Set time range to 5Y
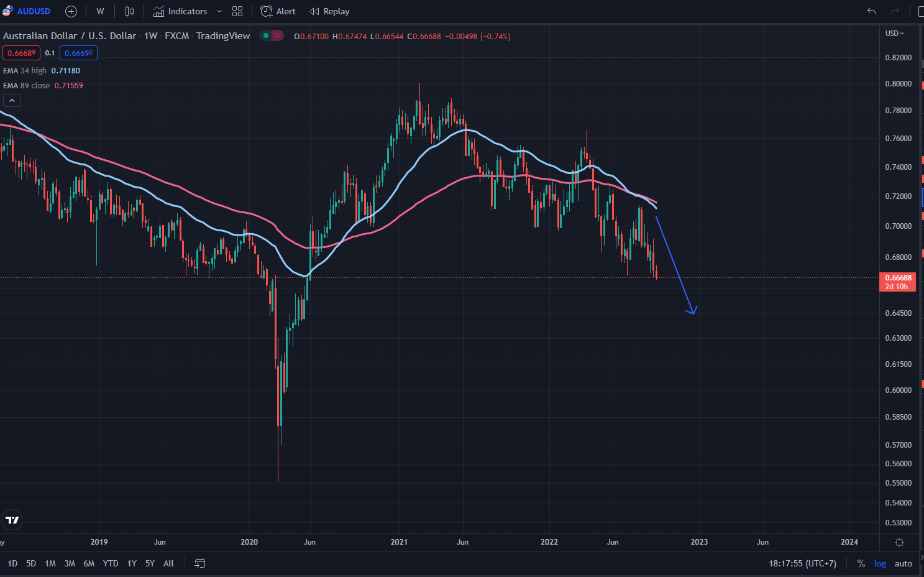Image resolution: width=924 pixels, height=577 pixels. (x=150, y=563)
